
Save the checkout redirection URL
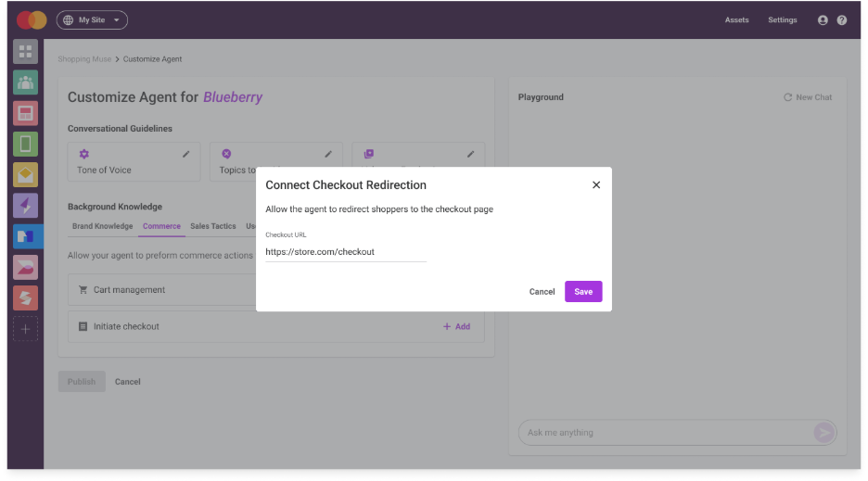click(x=583, y=292)
